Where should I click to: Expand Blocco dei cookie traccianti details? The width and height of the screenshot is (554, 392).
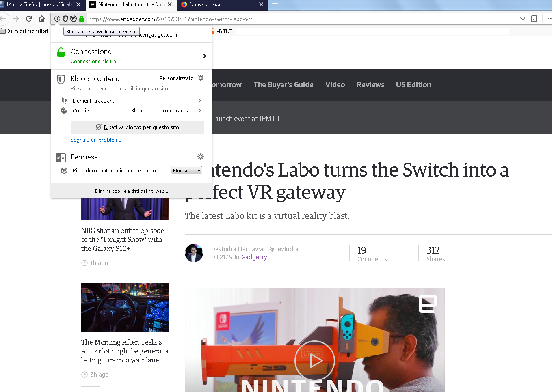point(200,110)
